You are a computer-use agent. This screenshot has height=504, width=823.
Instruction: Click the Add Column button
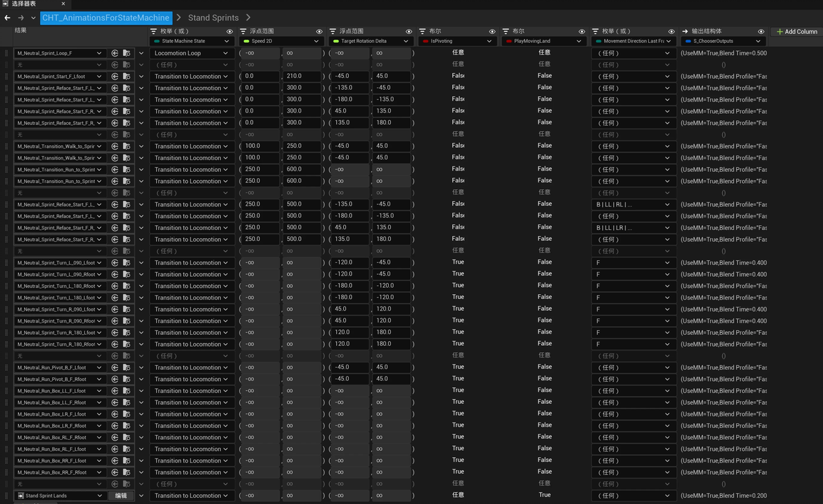pos(797,32)
